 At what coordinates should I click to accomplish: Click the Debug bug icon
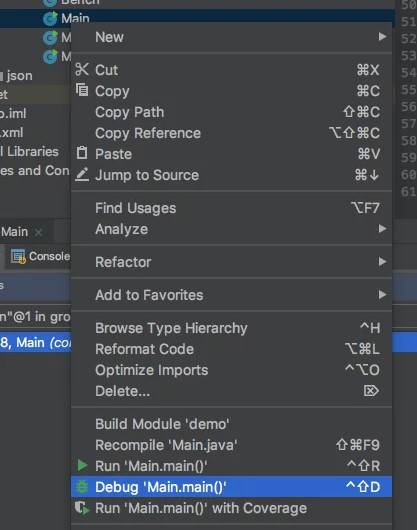click(82, 487)
